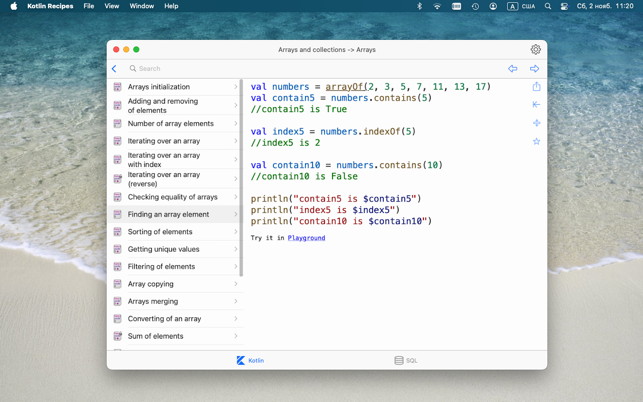Screen dimensions: 643x402
Task: Click the Arrays initialization recipe icon
Action: tap(117, 87)
